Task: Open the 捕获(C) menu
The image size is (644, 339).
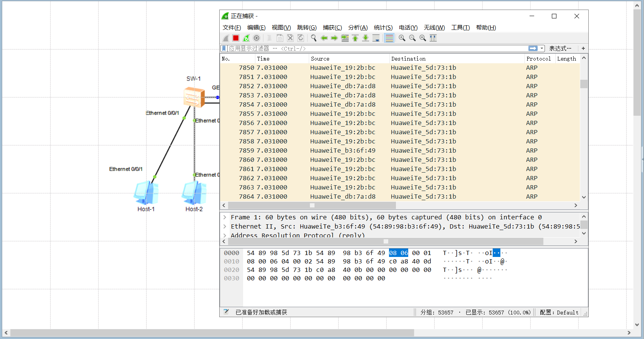Action: click(333, 28)
